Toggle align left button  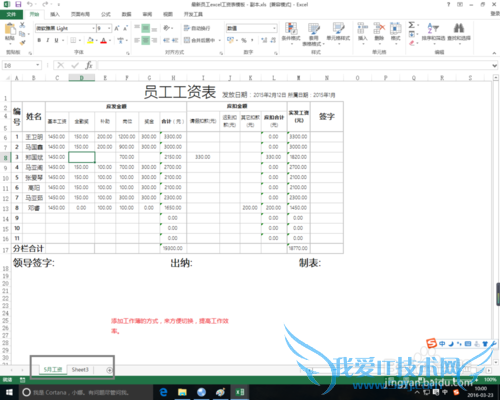point(137,40)
